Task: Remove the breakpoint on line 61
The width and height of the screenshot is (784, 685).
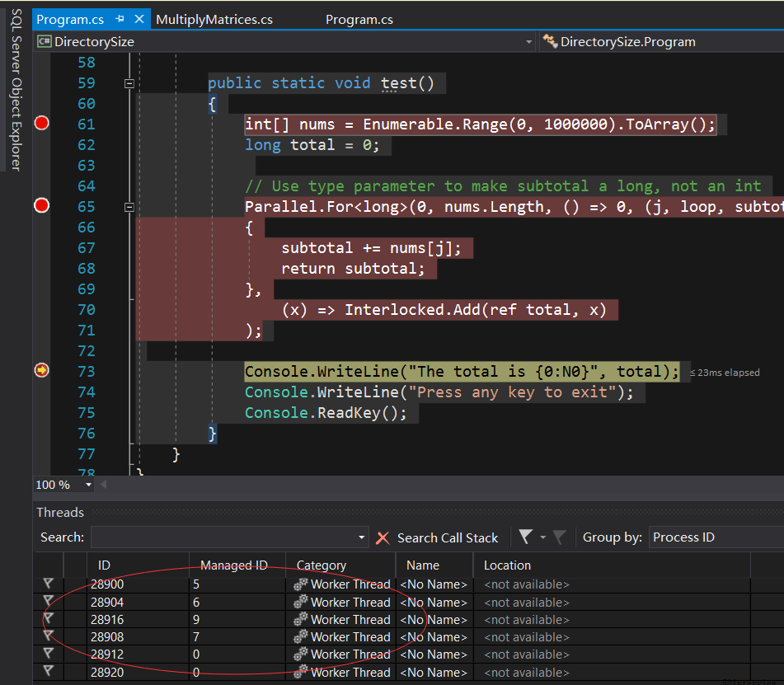Action: point(41,123)
